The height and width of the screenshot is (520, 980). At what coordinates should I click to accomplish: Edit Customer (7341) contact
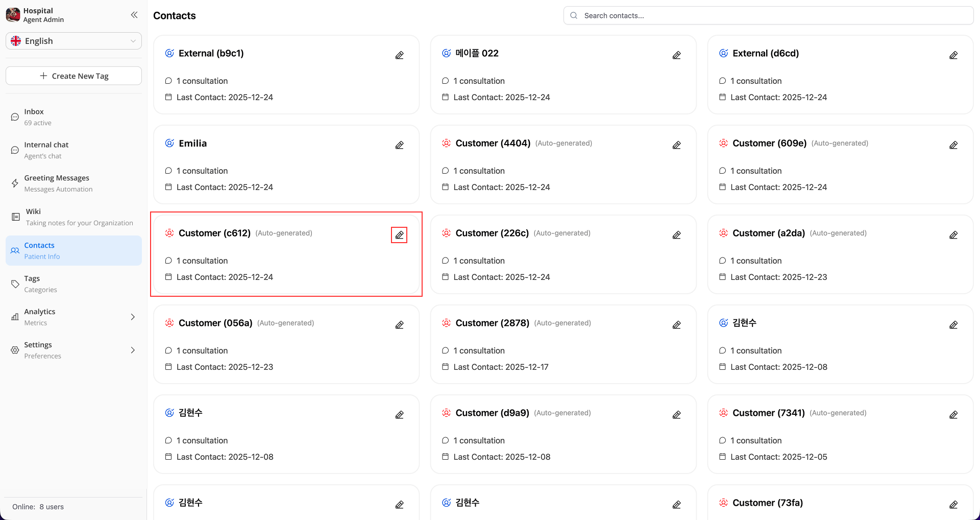(x=953, y=415)
